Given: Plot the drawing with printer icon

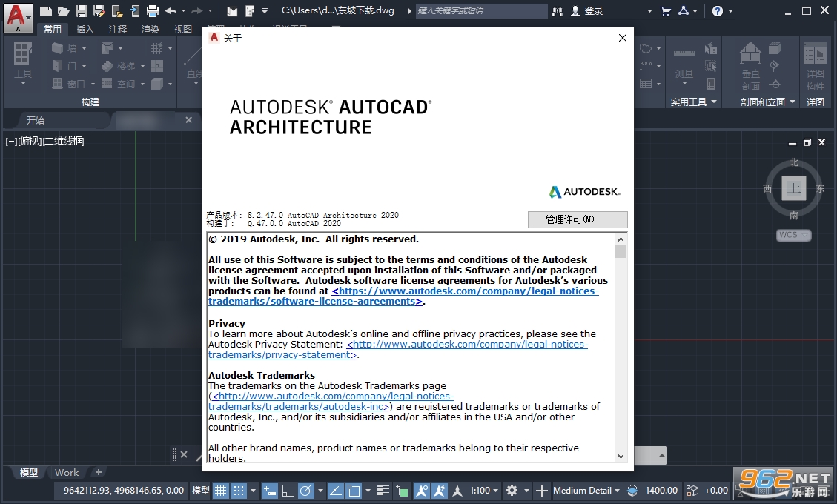Looking at the screenshot, I should pos(153,10).
